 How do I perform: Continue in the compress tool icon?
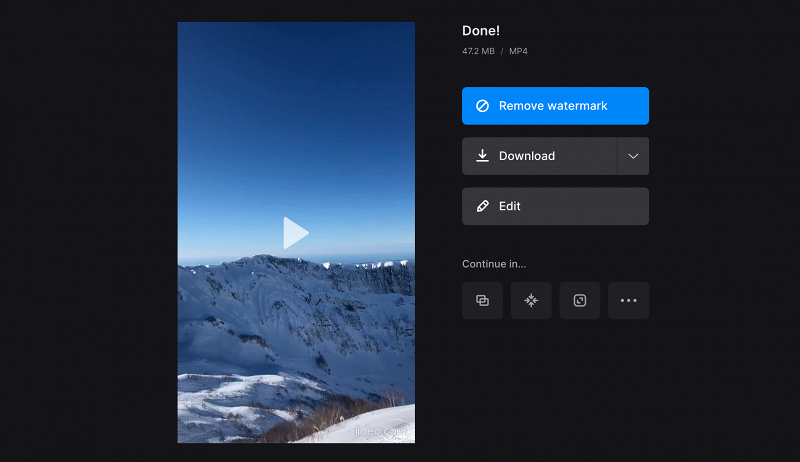pos(531,300)
